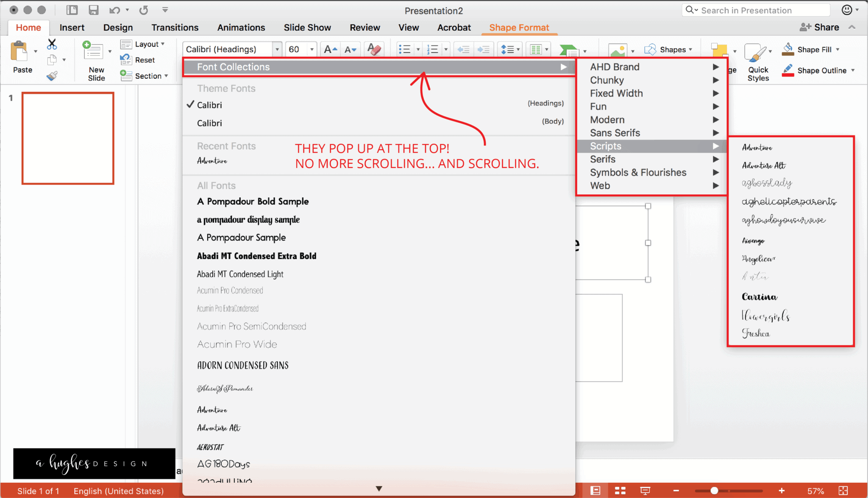Image resolution: width=868 pixels, height=498 pixels.
Task: Open the Symbols & Flourishes collection
Action: point(652,172)
